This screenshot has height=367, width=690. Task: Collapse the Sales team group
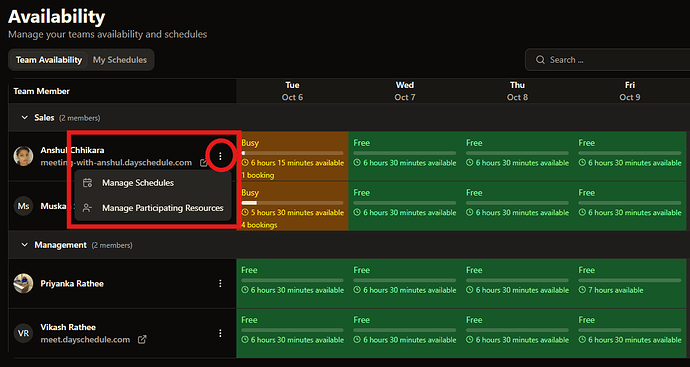coord(25,118)
